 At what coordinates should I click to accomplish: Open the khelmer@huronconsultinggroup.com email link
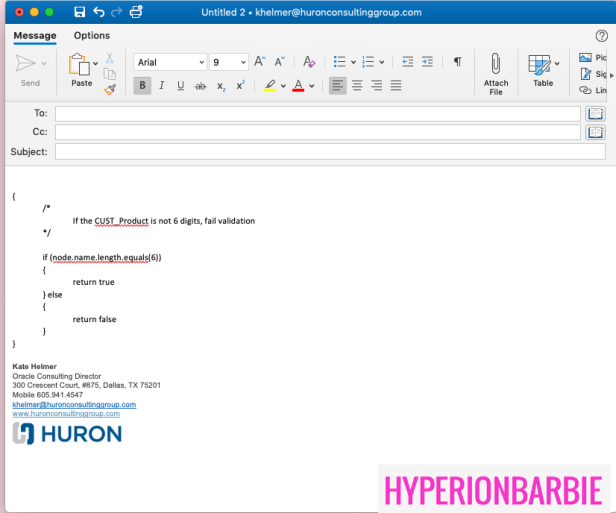point(74,404)
